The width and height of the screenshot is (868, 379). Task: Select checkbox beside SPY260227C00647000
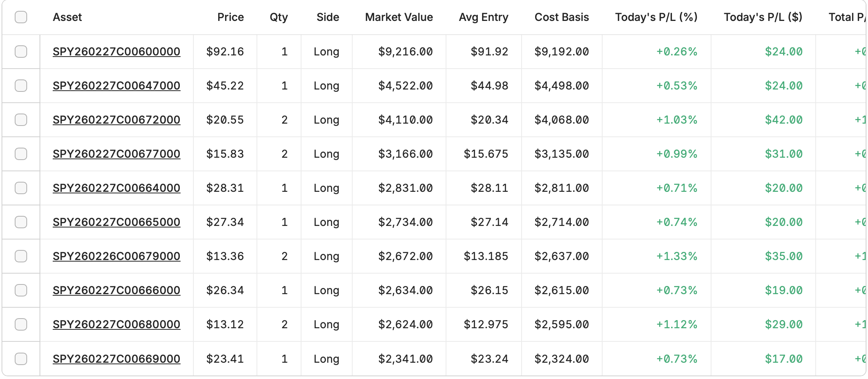(x=21, y=86)
